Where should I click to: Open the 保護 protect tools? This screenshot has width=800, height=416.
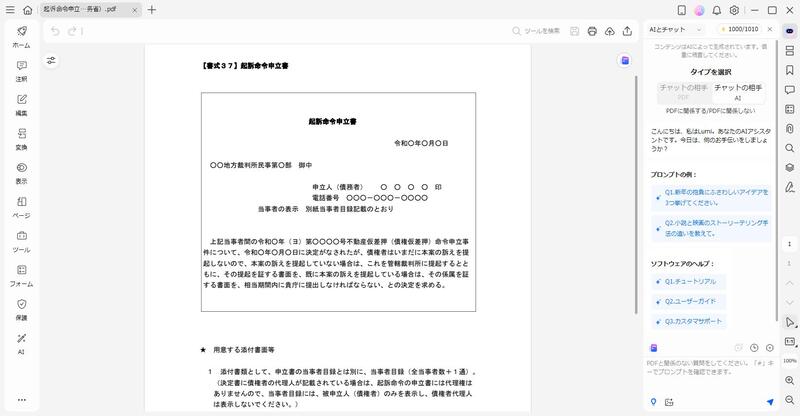pyautogui.click(x=21, y=310)
